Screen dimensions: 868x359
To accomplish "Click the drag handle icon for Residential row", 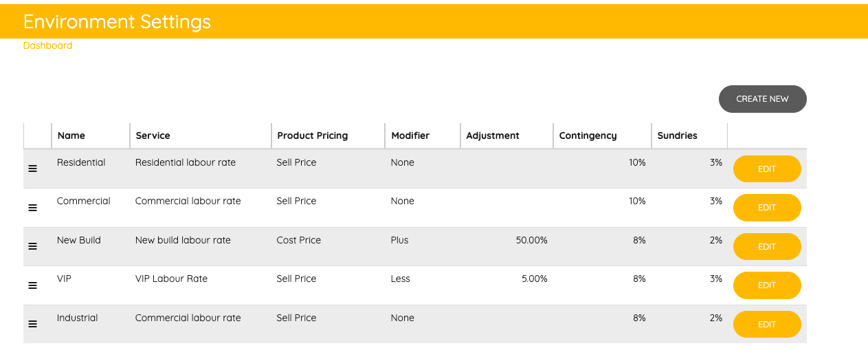I will click(32, 168).
